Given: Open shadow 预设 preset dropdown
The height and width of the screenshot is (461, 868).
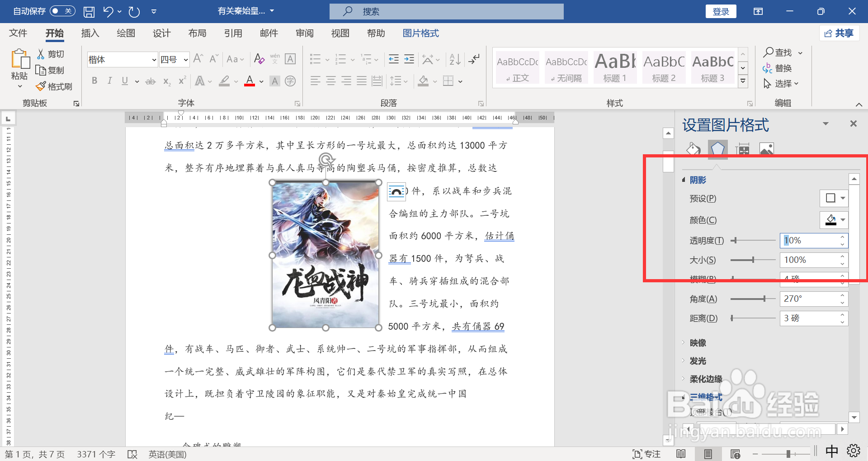Looking at the screenshot, I should point(834,198).
